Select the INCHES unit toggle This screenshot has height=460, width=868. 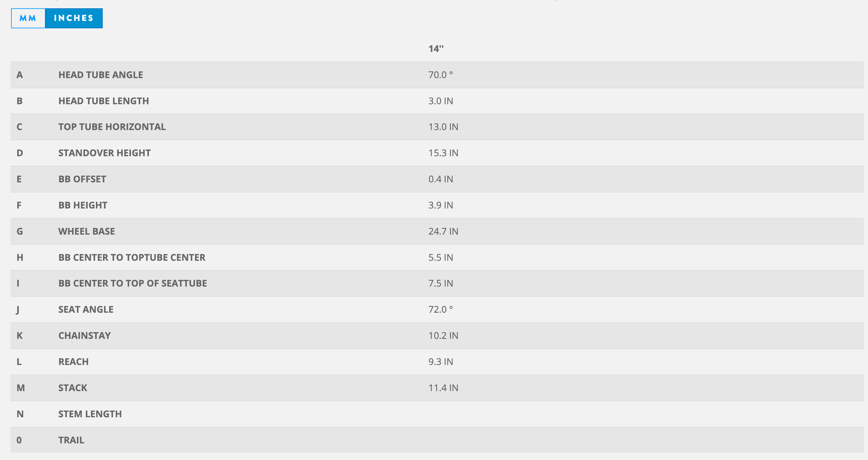pyautogui.click(x=74, y=18)
